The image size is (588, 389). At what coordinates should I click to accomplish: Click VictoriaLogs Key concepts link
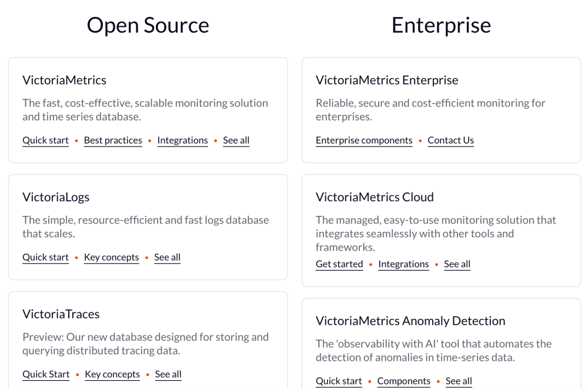[112, 257]
